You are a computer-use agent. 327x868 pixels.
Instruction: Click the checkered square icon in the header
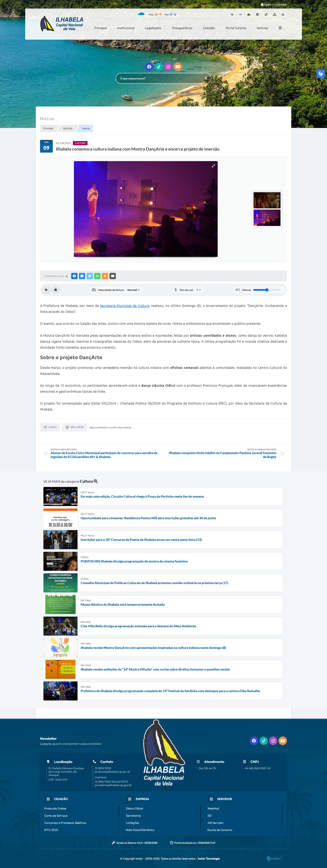coord(266,14)
